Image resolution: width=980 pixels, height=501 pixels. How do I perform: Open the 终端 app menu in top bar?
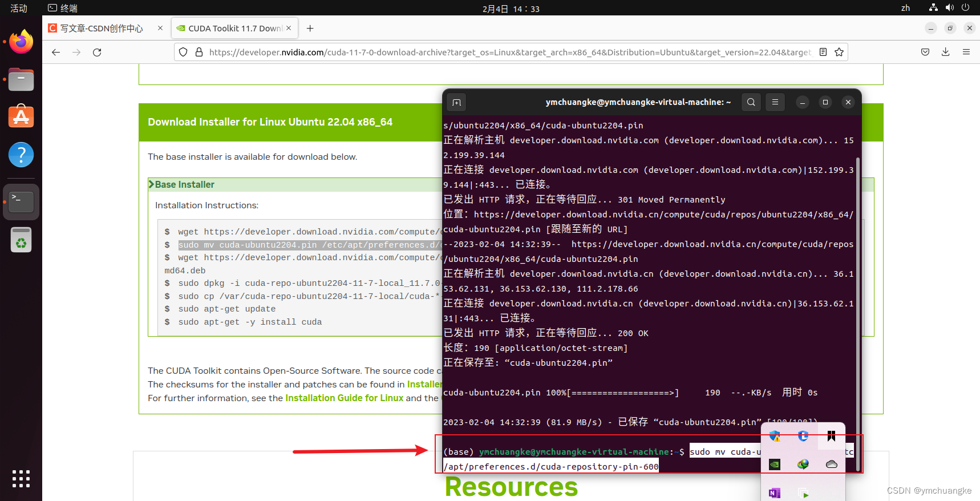point(63,8)
